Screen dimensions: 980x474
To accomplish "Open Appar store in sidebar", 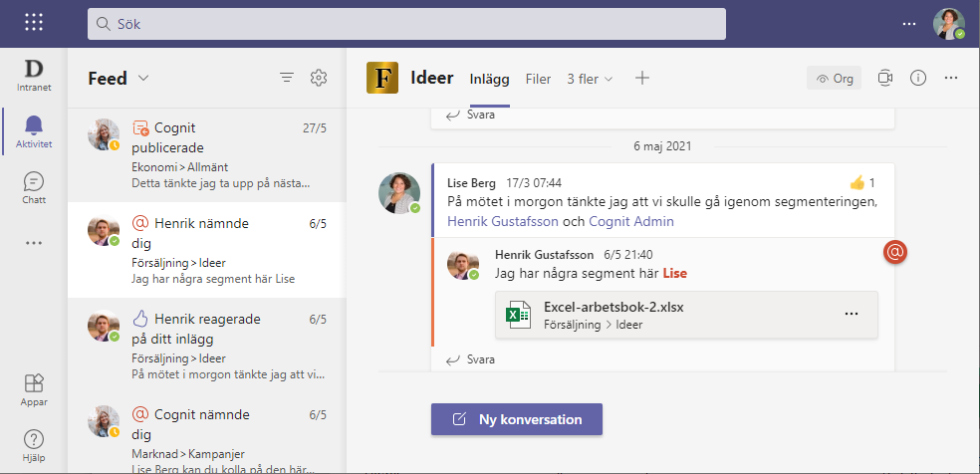I will pos(34,389).
